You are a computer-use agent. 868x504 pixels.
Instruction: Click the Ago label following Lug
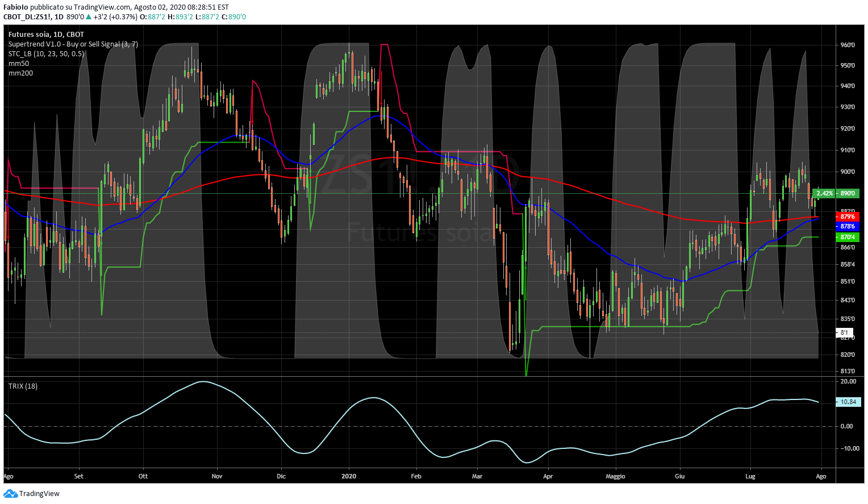821,476
